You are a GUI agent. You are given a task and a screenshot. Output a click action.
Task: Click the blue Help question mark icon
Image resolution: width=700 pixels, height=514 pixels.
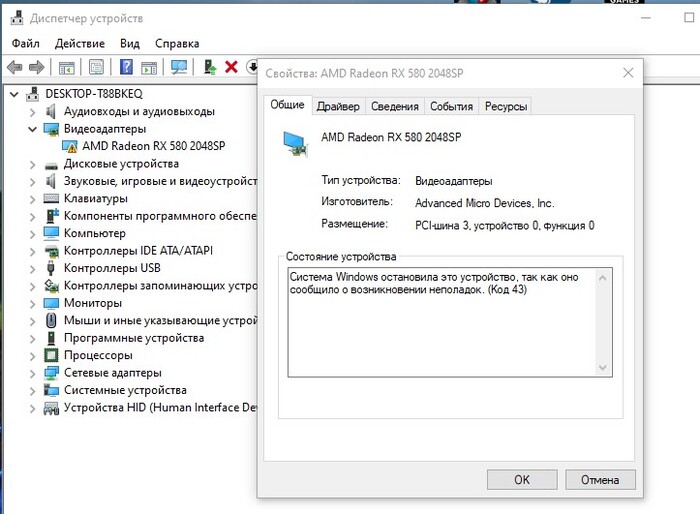click(x=126, y=67)
